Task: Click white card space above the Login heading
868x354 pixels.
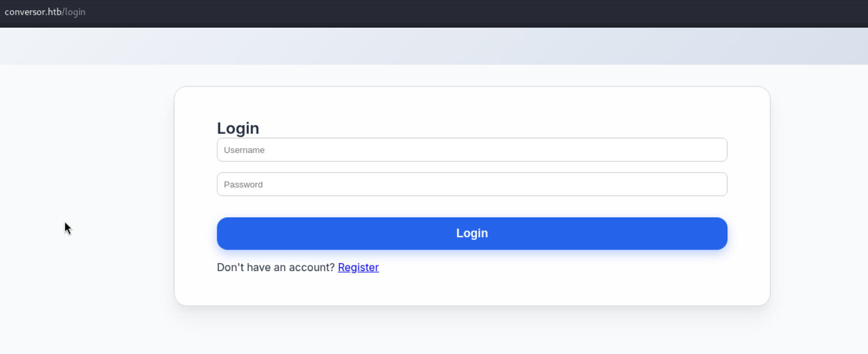Action: (472, 103)
